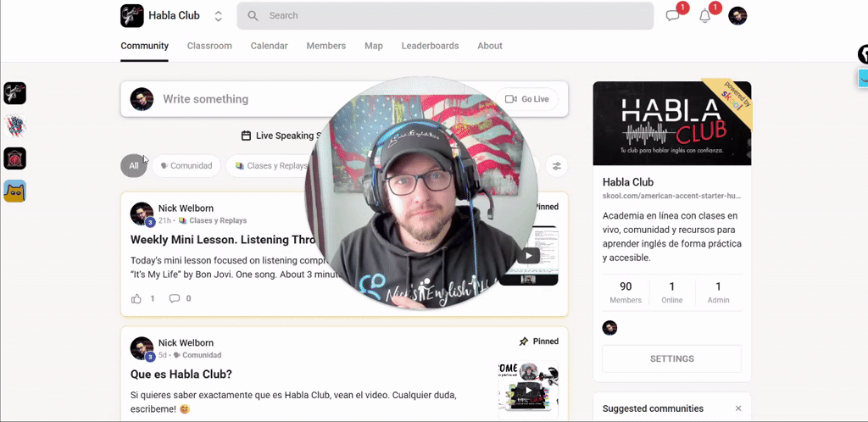Open the notifications bell
The image size is (868, 422).
pyautogui.click(x=704, y=16)
